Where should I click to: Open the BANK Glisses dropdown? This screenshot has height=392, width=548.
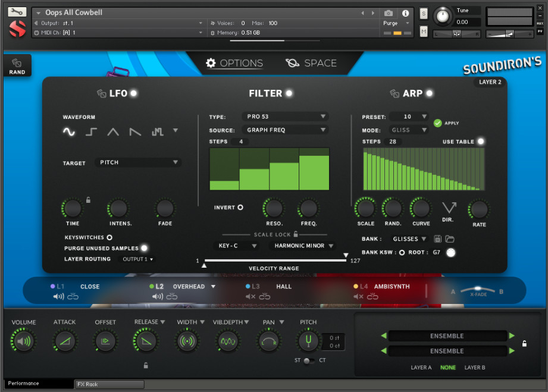coord(409,239)
